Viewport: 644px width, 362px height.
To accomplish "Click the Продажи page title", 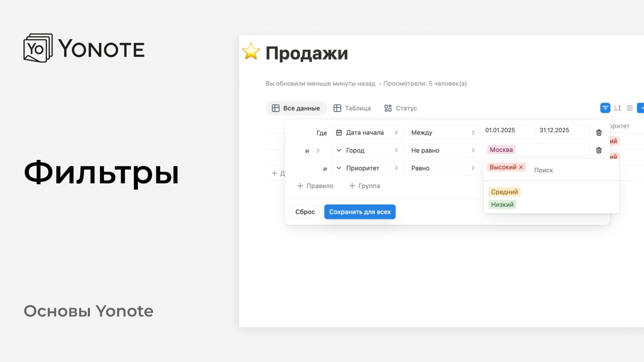I will pos(307,53).
